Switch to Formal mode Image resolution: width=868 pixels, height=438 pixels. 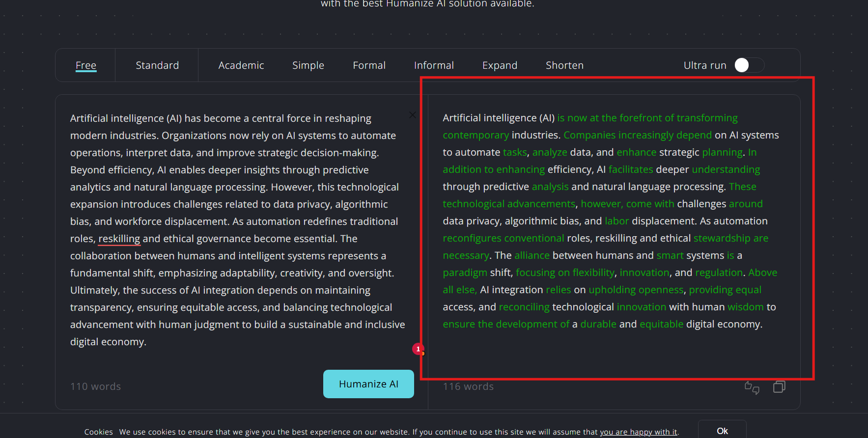coord(369,65)
